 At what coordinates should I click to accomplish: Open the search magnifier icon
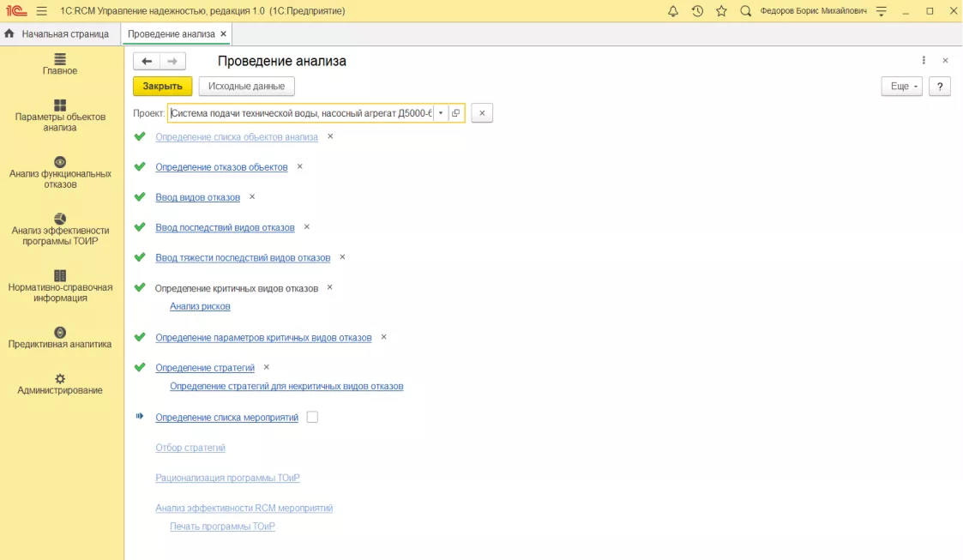click(x=745, y=11)
